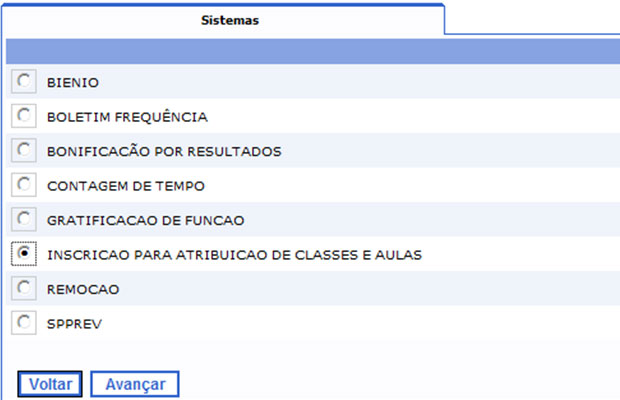Click the BOLETIM FREQUÊNCIA label text

[x=127, y=117]
